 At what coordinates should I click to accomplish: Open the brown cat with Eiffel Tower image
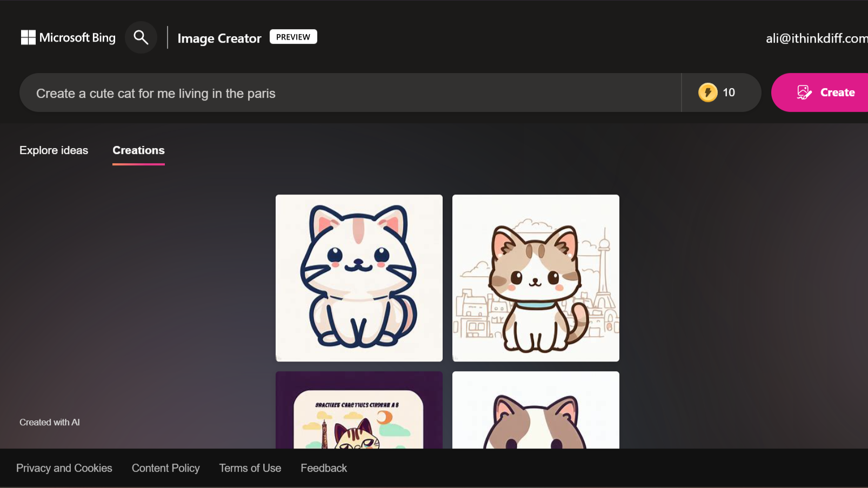tap(536, 278)
